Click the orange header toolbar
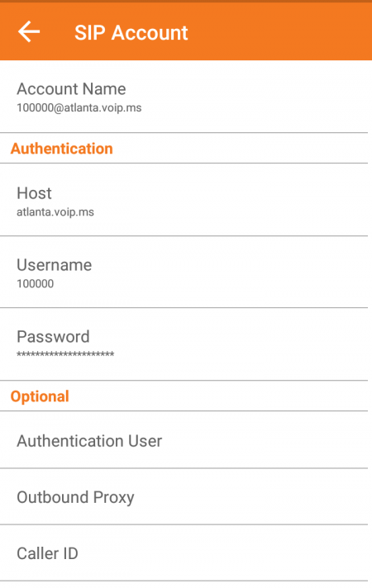This screenshot has width=372, height=588. coord(186,31)
